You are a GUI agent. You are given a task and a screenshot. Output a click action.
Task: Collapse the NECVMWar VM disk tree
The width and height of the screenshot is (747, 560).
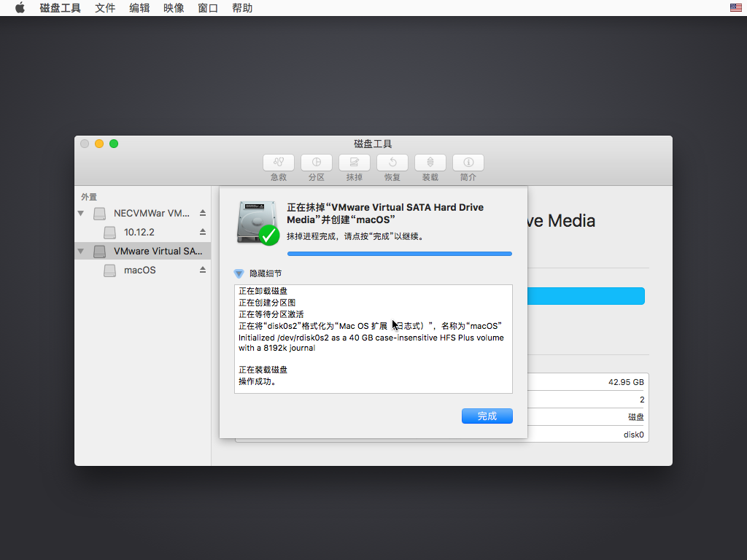[x=81, y=214]
